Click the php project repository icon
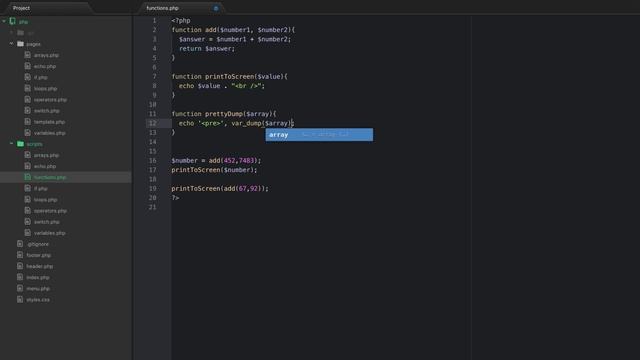This screenshot has width=640, height=360. pyautogui.click(x=13, y=21)
